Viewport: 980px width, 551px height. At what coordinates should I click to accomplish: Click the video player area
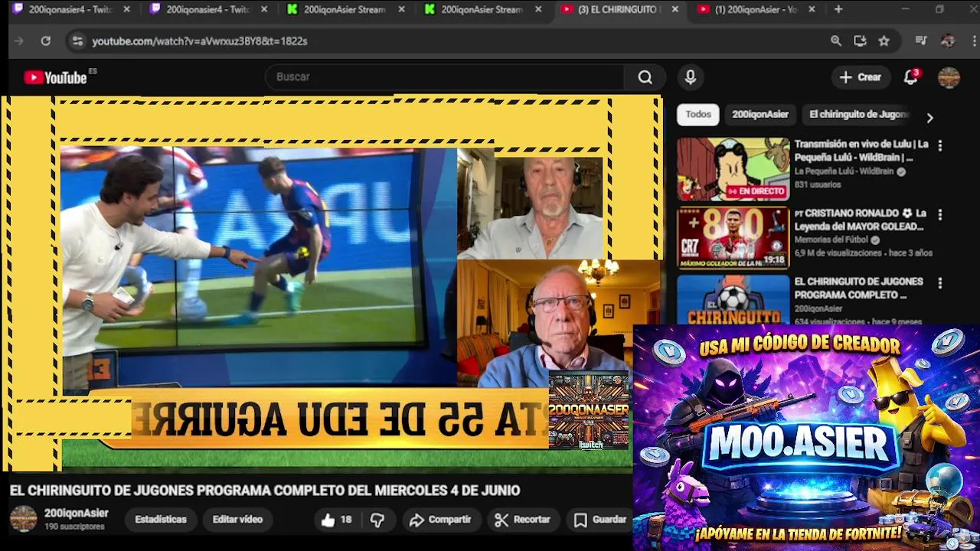pyautogui.click(x=331, y=283)
